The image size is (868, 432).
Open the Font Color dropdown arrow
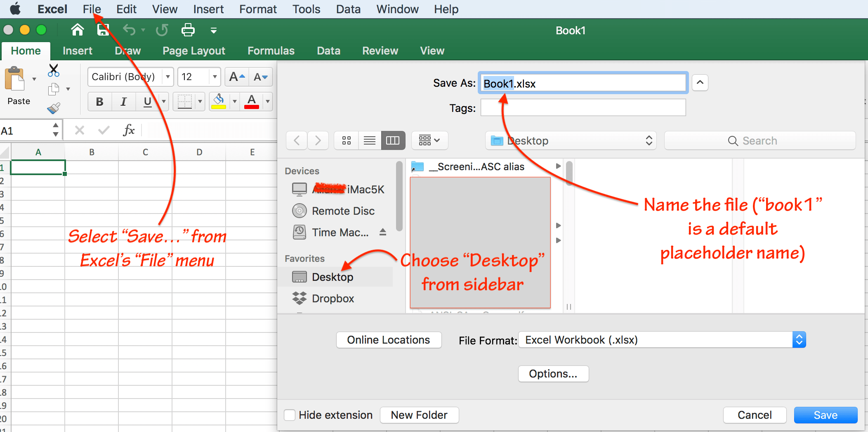pyautogui.click(x=267, y=102)
